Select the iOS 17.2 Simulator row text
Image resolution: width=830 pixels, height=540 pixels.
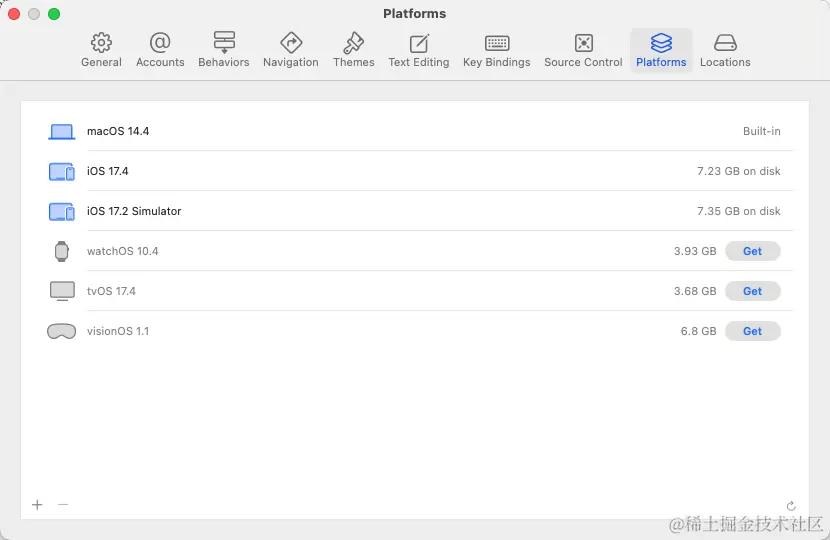(134, 211)
